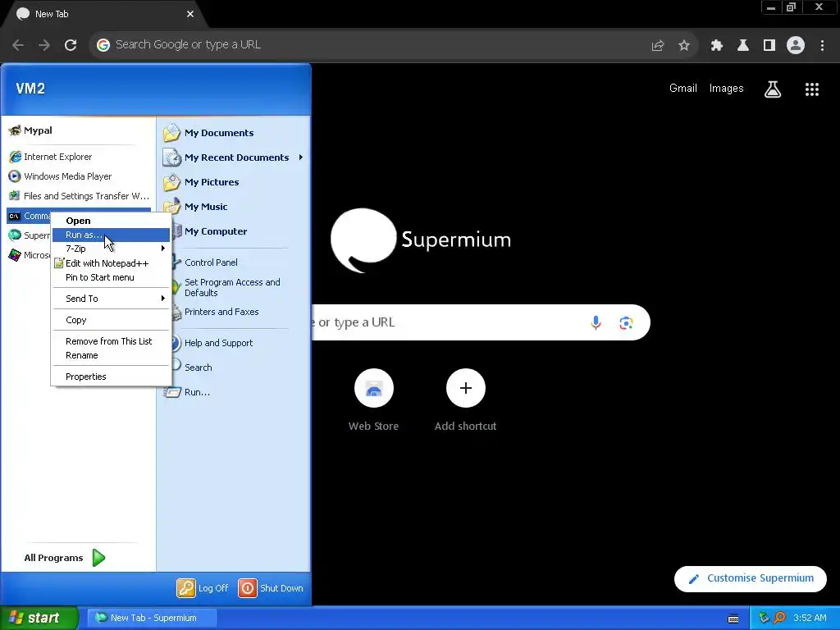840x630 pixels.
Task: Open the three-dot browser menu
Action: pyautogui.click(x=822, y=46)
